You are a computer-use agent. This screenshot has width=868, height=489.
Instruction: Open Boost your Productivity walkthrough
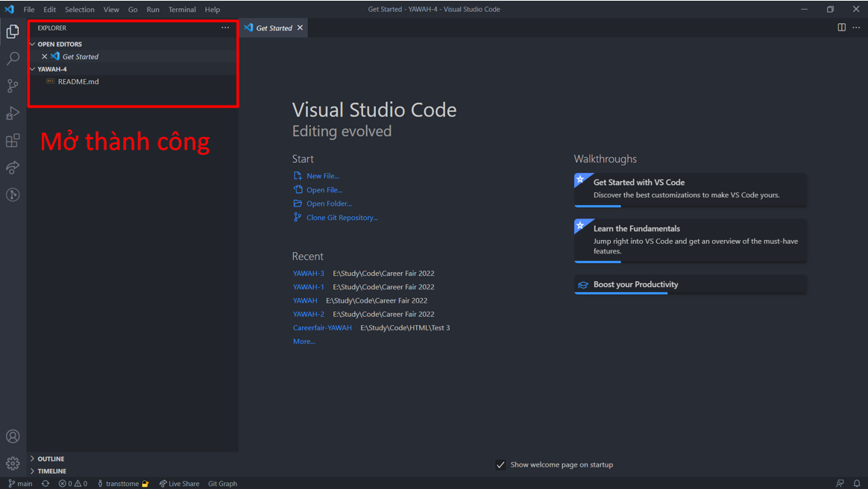690,284
